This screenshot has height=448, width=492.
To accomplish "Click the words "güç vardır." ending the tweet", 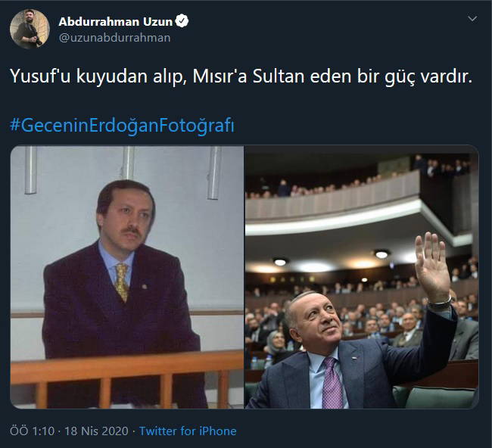I will (x=428, y=77).
